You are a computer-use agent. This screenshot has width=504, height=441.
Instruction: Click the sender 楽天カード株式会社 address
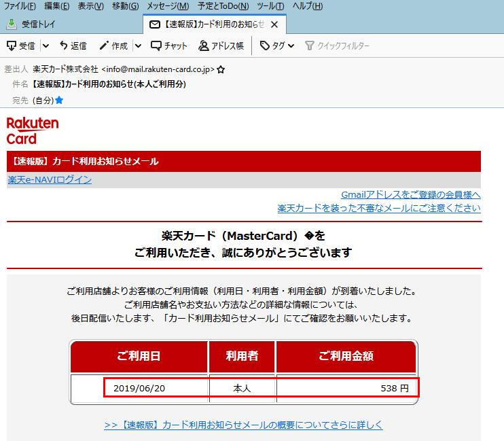tap(124, 69)
